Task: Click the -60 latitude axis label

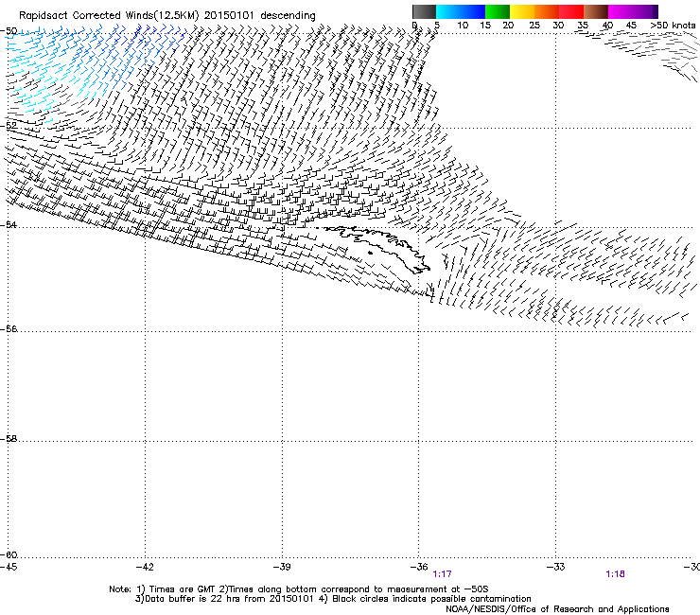Action: point(9,555)
